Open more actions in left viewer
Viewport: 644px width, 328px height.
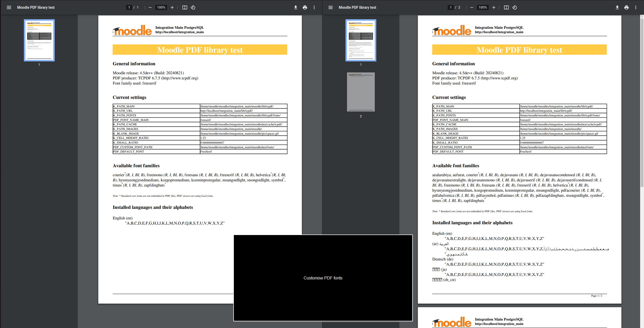pyautogui.click(x=314, y=7)
